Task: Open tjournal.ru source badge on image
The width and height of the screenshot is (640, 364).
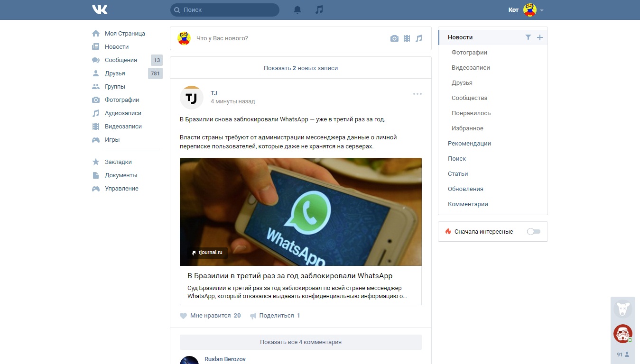Action: 207,253
